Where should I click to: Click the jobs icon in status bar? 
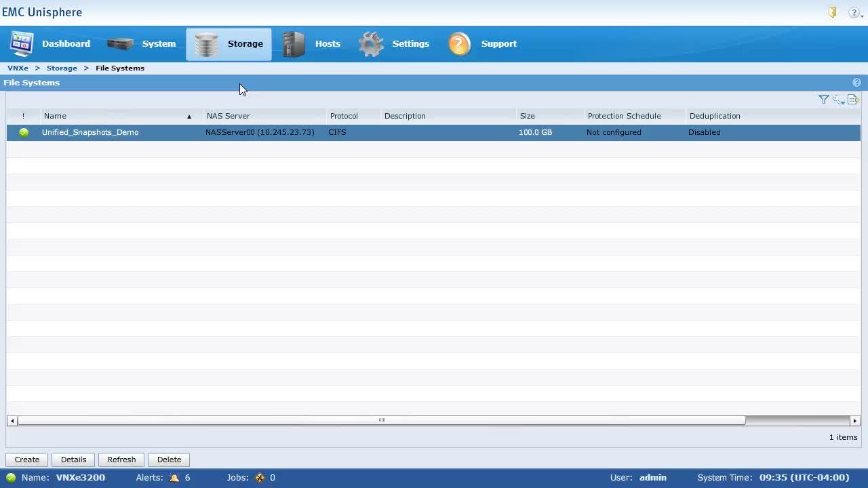(x=260, y=478)
